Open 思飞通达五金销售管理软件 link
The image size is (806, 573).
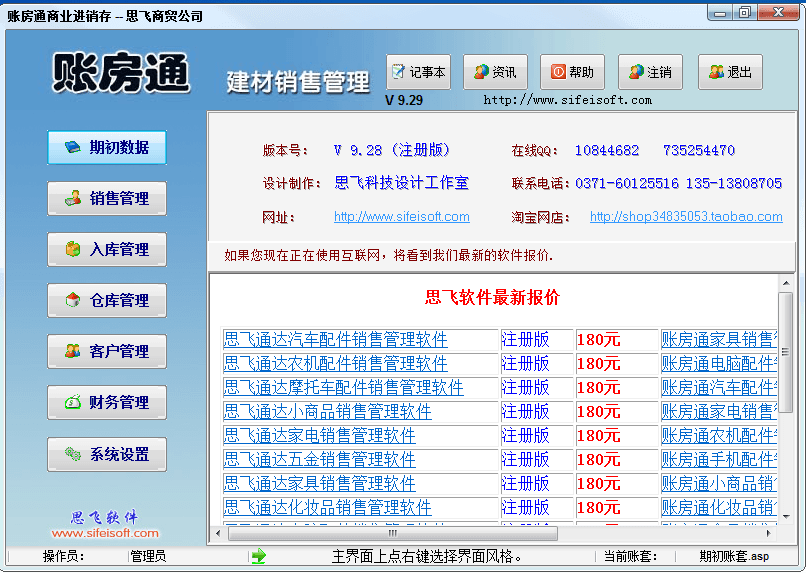click(320, 459)
